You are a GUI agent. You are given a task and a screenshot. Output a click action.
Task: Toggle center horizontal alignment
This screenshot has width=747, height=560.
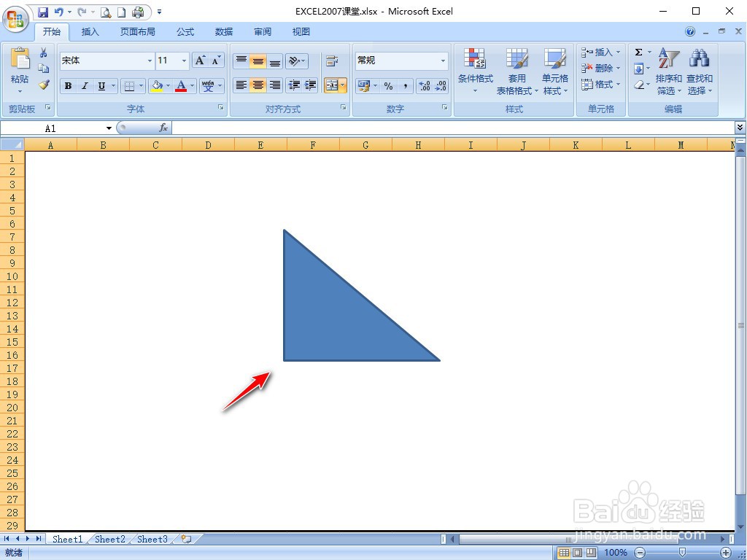pos(258,86)
